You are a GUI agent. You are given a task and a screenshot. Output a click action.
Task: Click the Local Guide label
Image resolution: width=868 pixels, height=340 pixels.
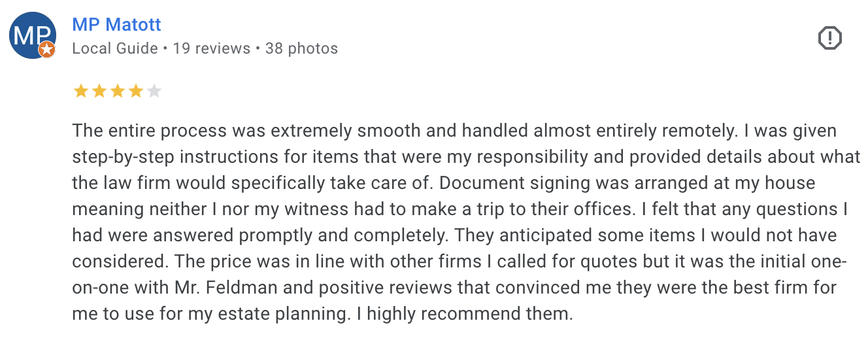[x=115, y=48]
